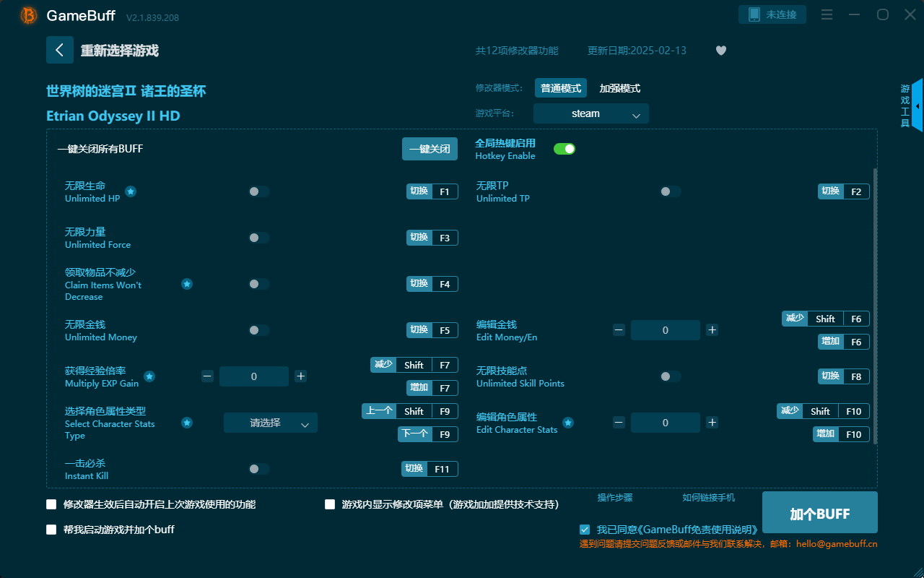
Task: Click the Edit Money value field
Action: tap(666, 330)
